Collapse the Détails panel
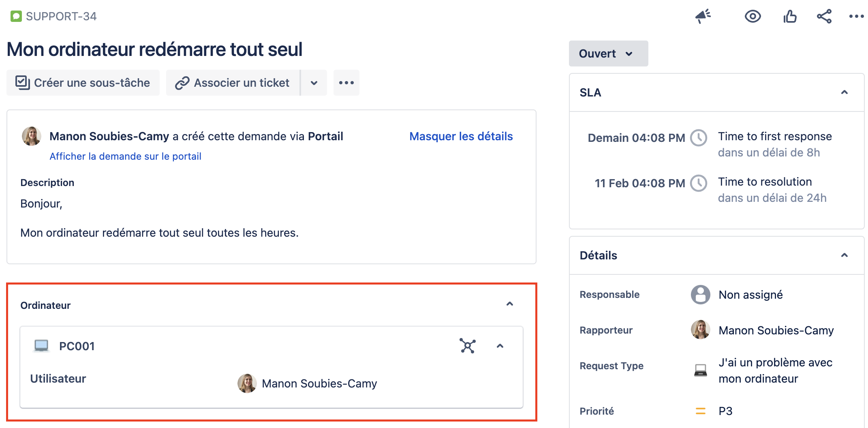Screen dimensions: 868x428 coord(844,255)
